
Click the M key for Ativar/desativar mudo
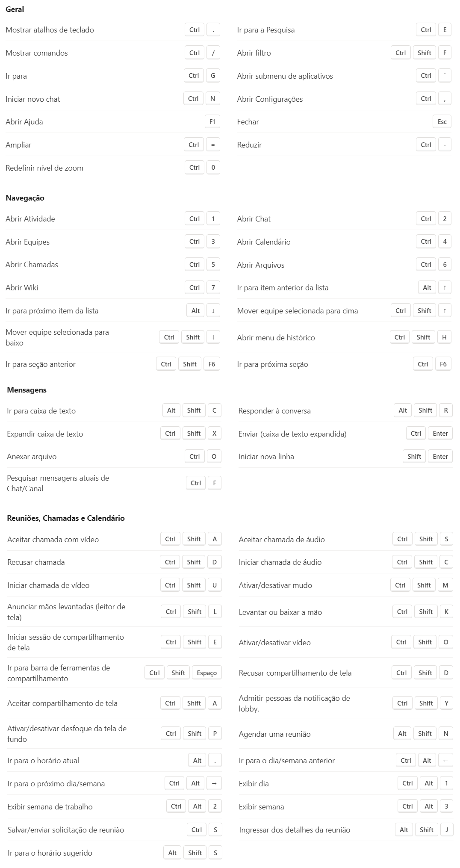click(x=445, y=585)
